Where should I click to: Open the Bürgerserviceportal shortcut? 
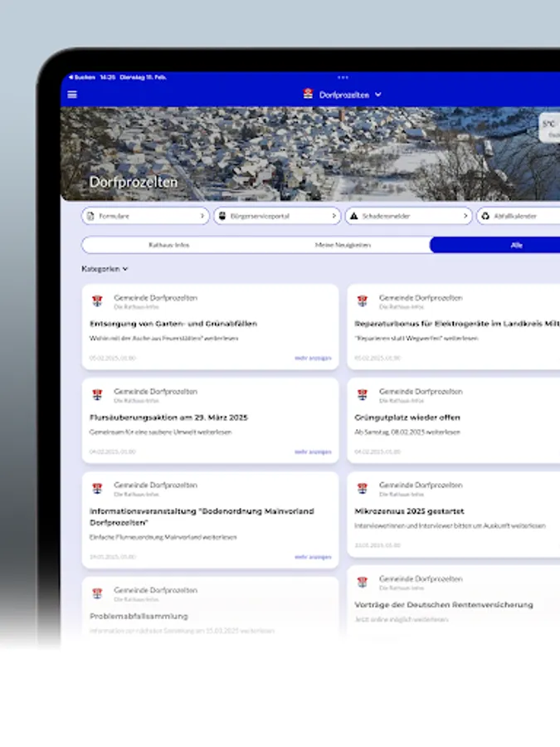pos(277,216)
